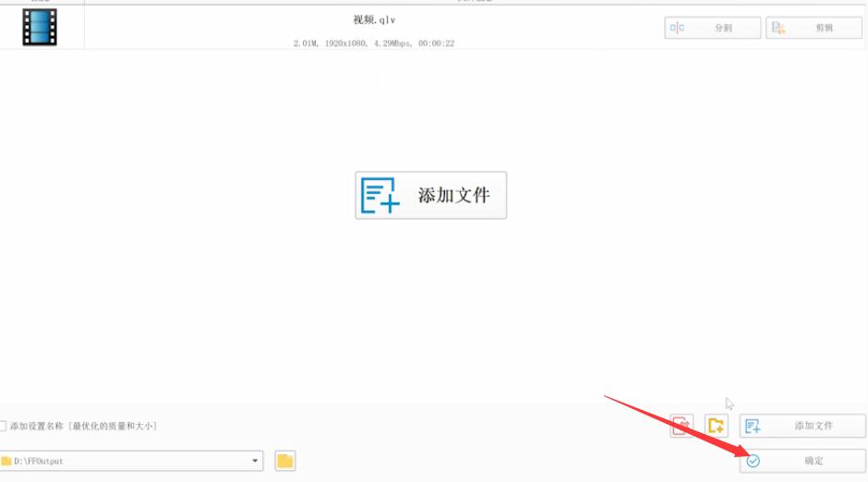Click the large center 添加文件 button
The height and width of the screenshot is (482, 868).
pyautogui.click(x=430, y=196)
